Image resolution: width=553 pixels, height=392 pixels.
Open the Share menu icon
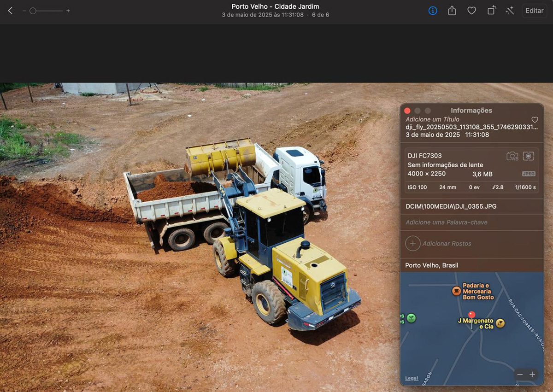452,11
